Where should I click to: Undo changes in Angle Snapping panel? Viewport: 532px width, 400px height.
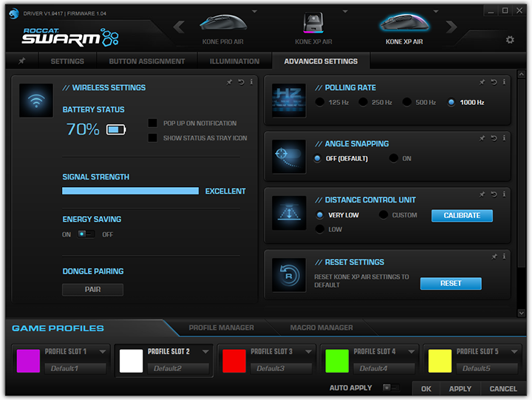pos(493,138)
